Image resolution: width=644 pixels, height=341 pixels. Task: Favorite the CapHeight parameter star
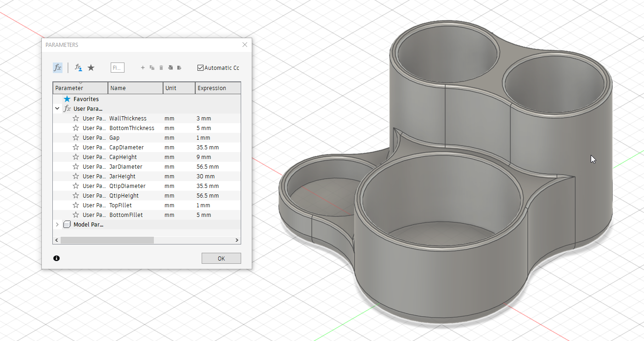click(76, 157)
